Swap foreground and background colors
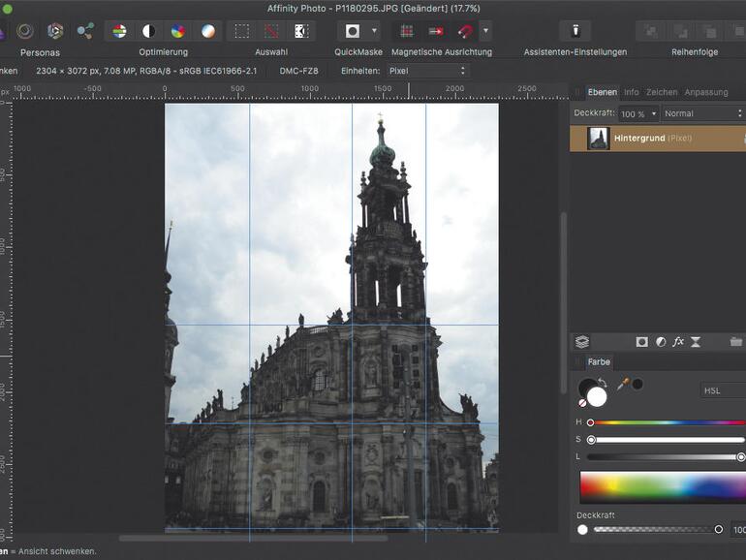Image resolution: width=746 pixels, height=560 pixels. click(602, 382)
